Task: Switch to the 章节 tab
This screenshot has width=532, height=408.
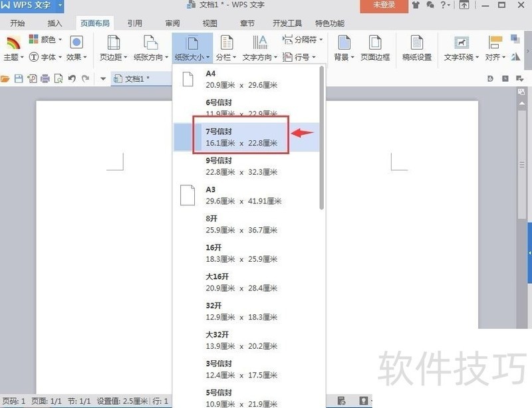Action: tap(247, 23)
